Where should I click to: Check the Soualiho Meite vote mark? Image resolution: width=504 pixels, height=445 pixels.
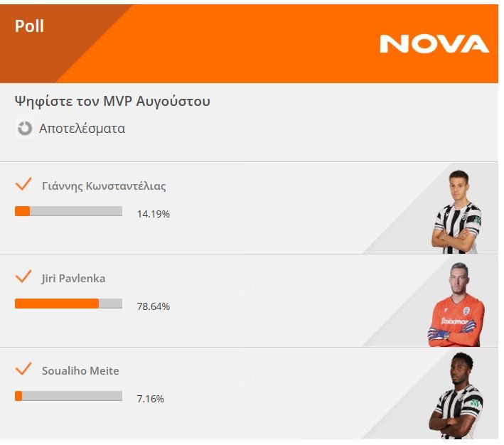click(23, 369)
